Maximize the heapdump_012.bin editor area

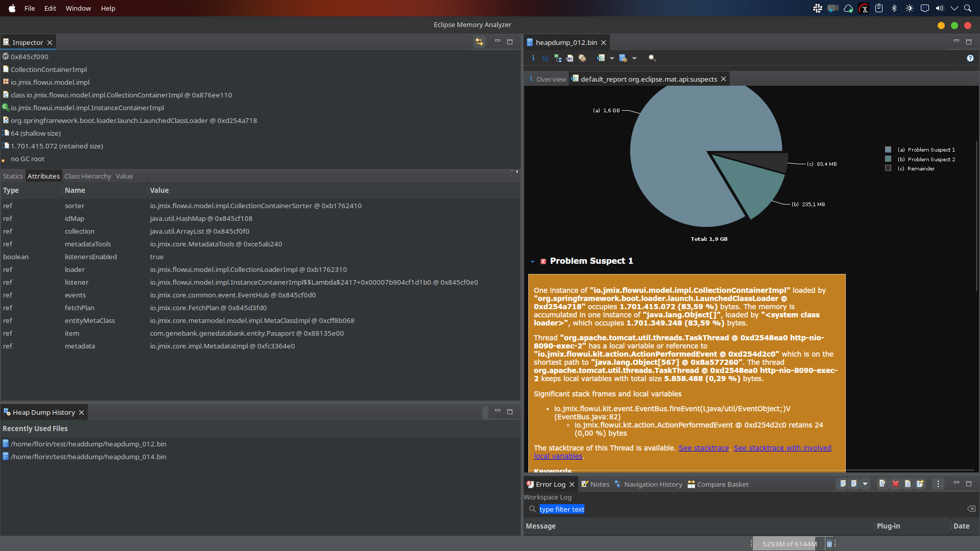[969, 41]
